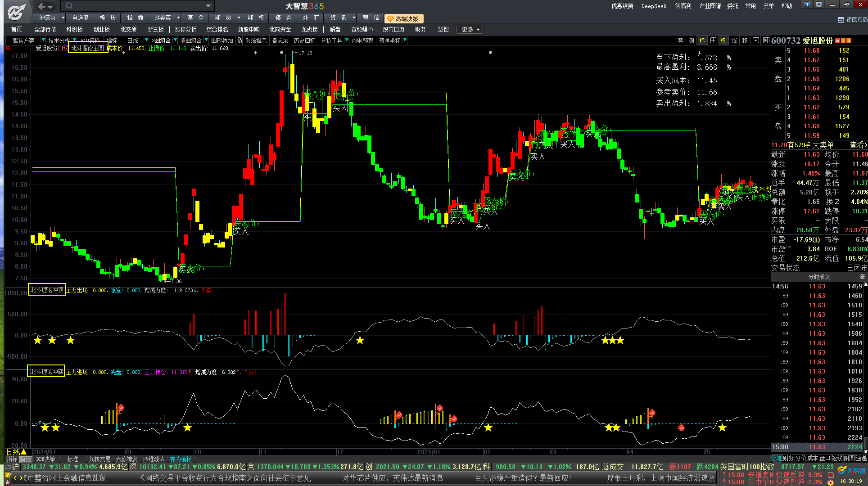868x486 pixels.
Task: Select 首页 in the navigation bar
Action: (x=16, y=29)
